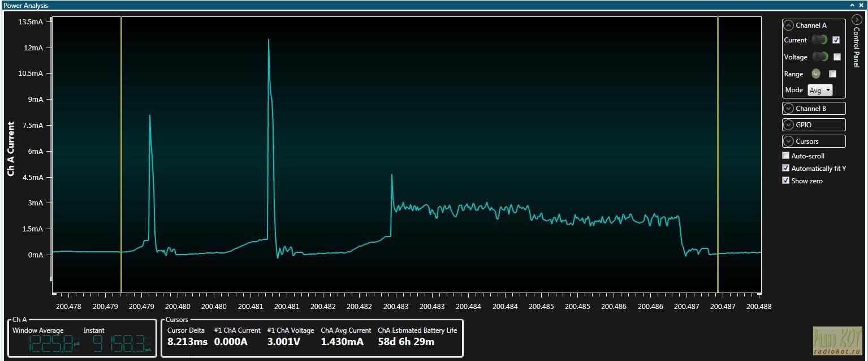This screenshot has width=868, height=361.
Task: Click the Voltage channel color knob icon
Action: pos(819,57)
